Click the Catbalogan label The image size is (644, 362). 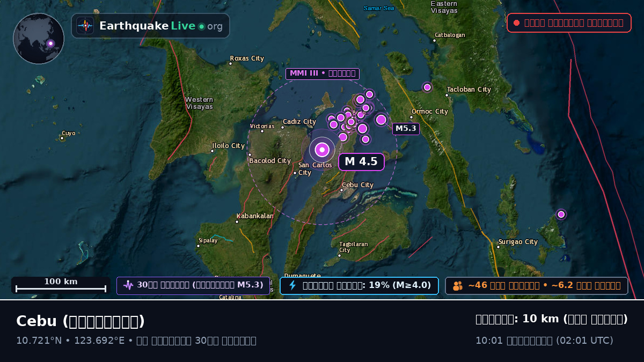coord(450,35)
